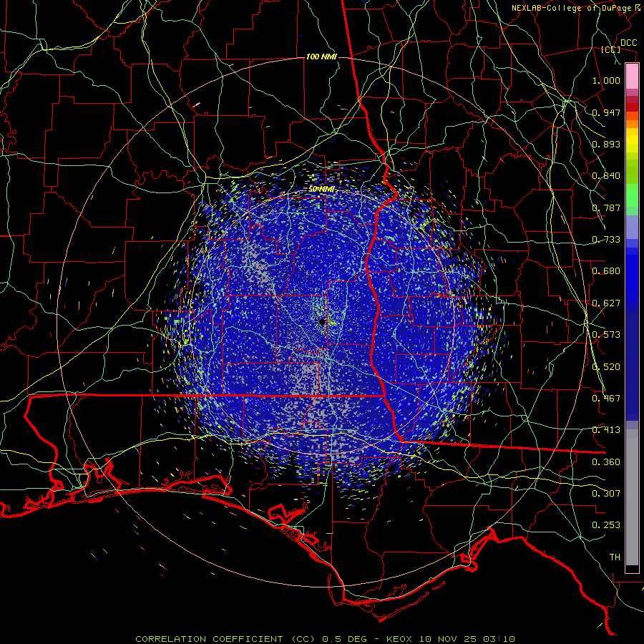644x644 pixels.
Task: Pick the light pink swatch atop the color bar
Action: pyautogui.click(x=632, y=76)
